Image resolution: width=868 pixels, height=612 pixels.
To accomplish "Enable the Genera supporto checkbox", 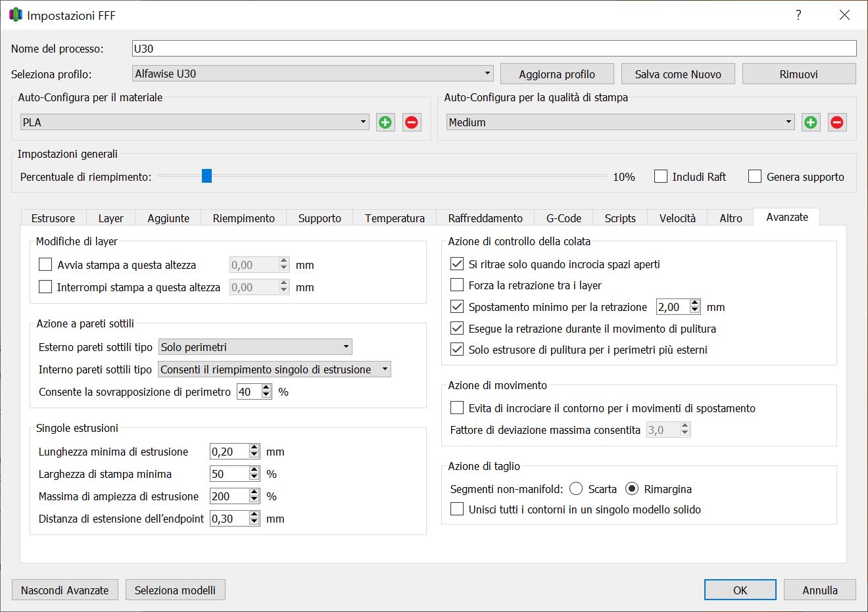I will [x=755, y=176].
